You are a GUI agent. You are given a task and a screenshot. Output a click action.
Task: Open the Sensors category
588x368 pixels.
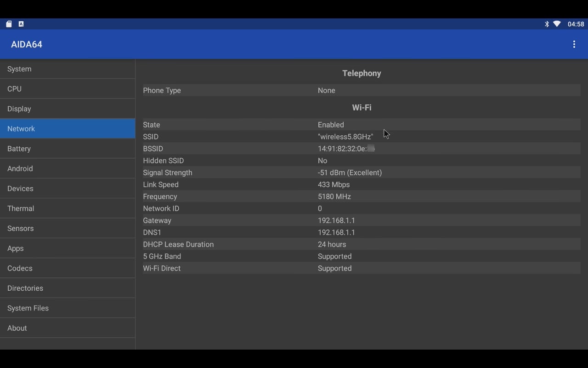(68, 228)
